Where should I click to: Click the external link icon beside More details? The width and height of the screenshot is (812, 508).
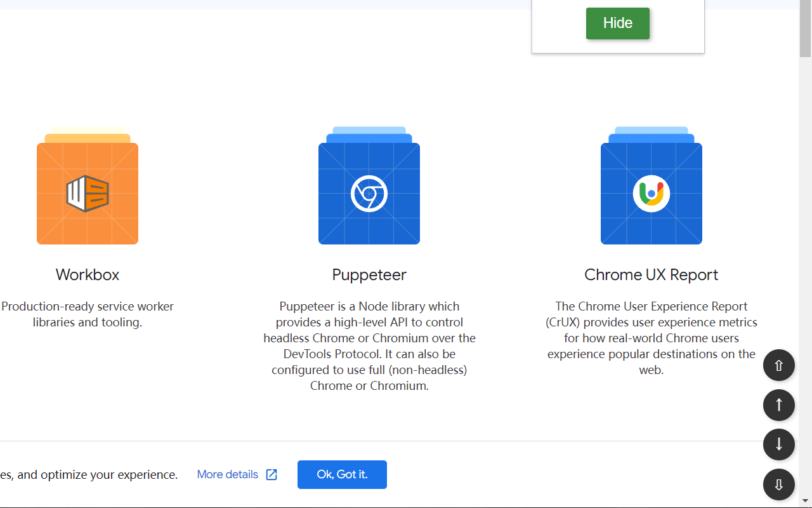[272, 475]
